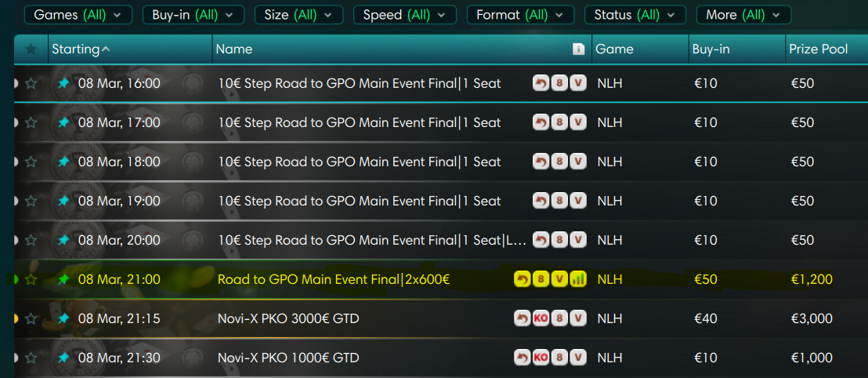Select the Road to GPO Main Event Final|2x600€ row

point(333,279)
